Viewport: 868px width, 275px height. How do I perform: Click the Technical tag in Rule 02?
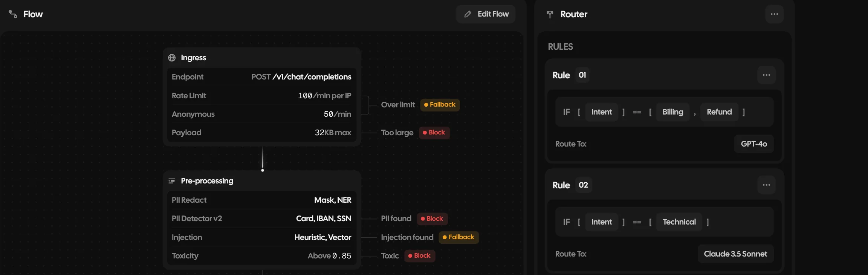679,222
